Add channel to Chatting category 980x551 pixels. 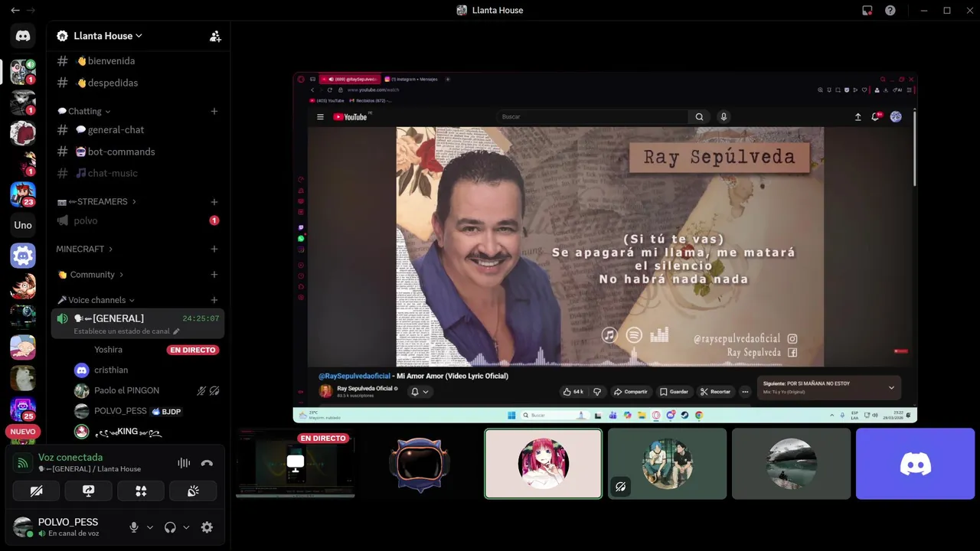coord(214,111)
